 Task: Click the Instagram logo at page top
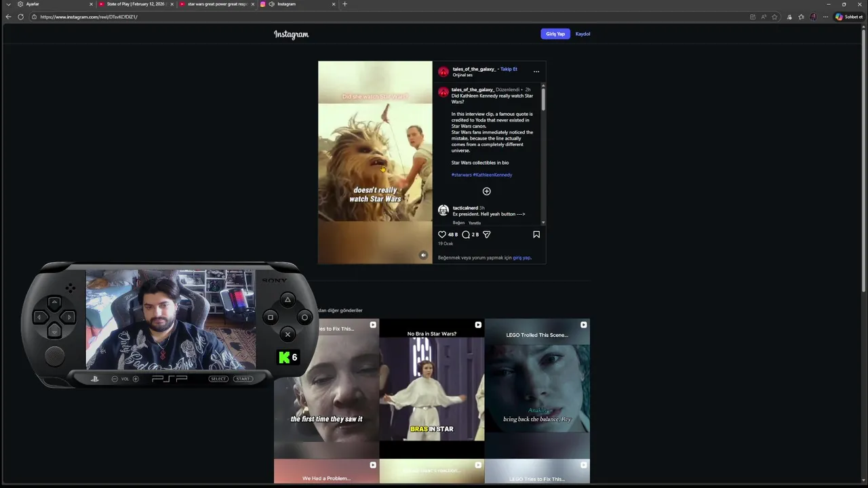[x=291, y=34]
